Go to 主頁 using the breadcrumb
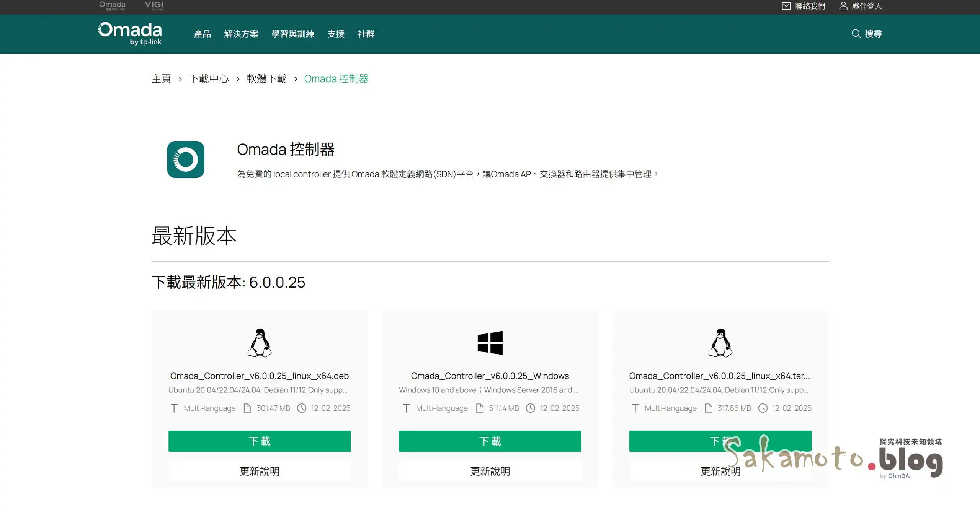The height and width of the screenshot is (514, 980). tap(161, 78)
